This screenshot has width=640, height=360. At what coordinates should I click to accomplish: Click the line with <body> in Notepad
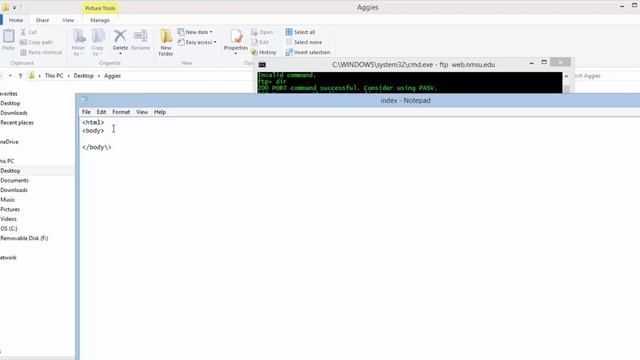point(93,131)
